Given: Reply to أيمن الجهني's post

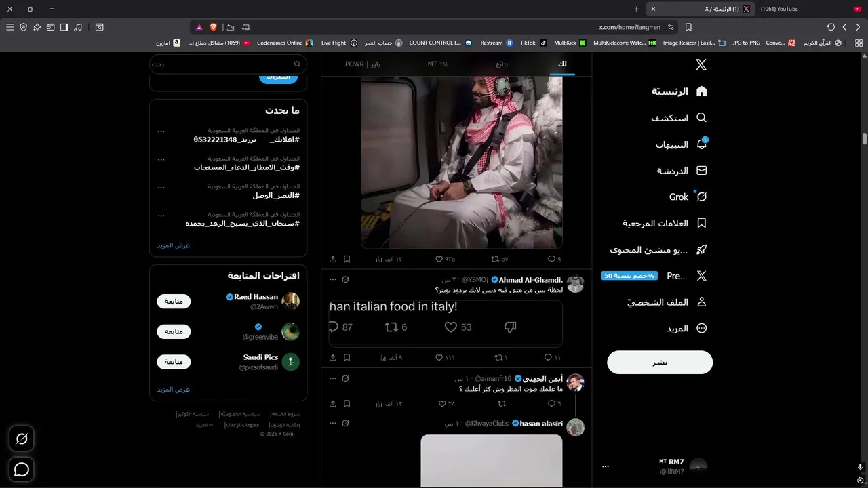Looking at the screenshot, I should tap(555, 403).
